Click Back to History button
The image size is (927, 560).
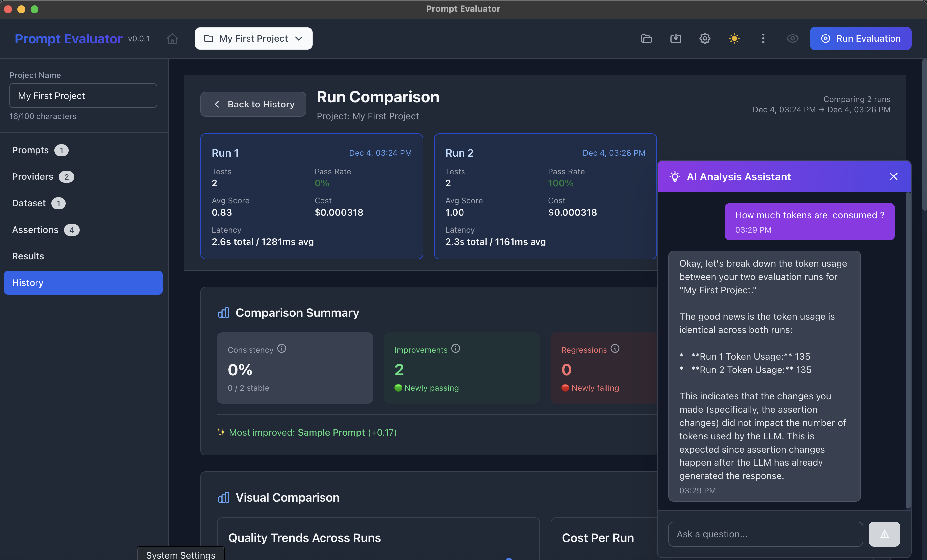click(253, 104)
